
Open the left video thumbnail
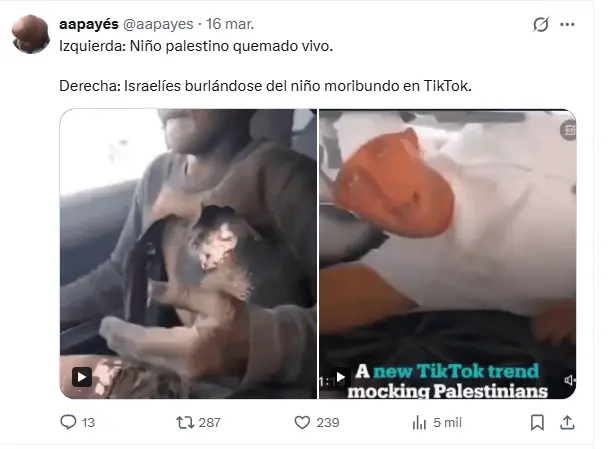pyautogui.click(x=188, y=254)
